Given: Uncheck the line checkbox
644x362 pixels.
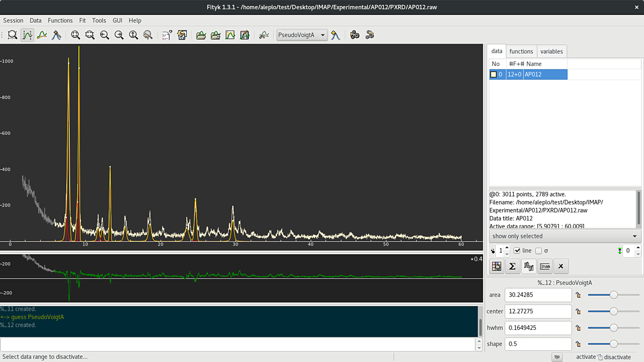Looking at the screenshot, I should 517,251.
